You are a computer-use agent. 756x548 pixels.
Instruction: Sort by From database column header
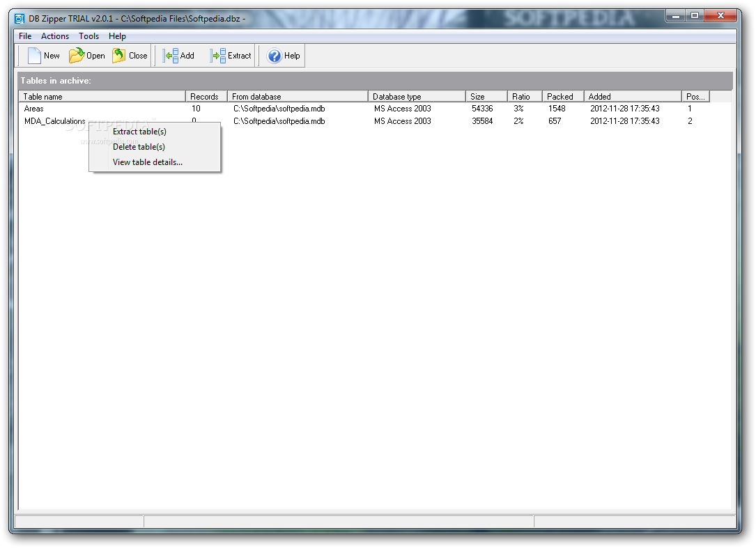tap(298, 96)
